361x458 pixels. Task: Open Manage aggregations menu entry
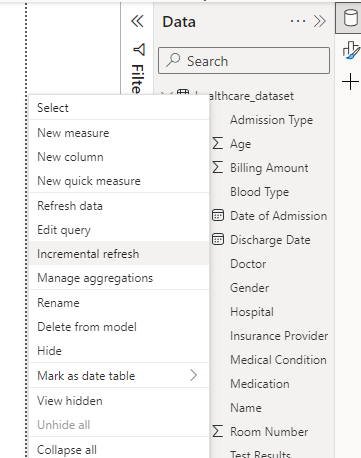119,278
